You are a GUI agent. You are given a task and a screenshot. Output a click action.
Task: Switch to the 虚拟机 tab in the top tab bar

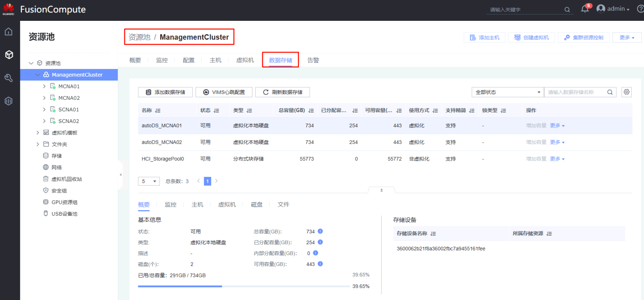pyautogui.click(x=245, y=60)
